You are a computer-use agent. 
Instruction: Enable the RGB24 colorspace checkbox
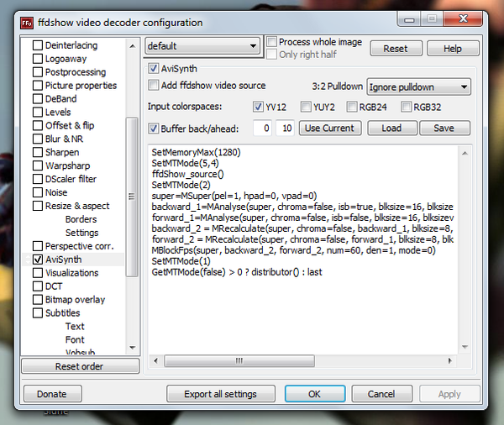pyautogui.click(x=352, y=107)
